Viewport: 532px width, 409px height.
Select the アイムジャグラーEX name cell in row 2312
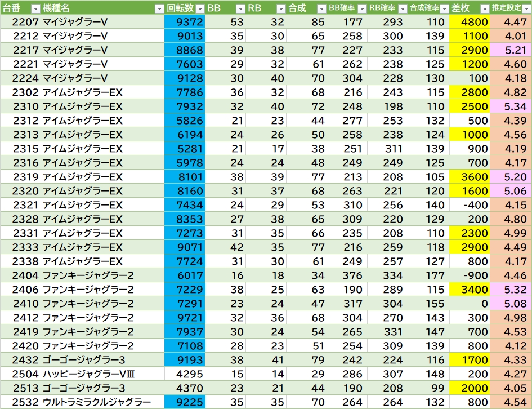[103, 121]
